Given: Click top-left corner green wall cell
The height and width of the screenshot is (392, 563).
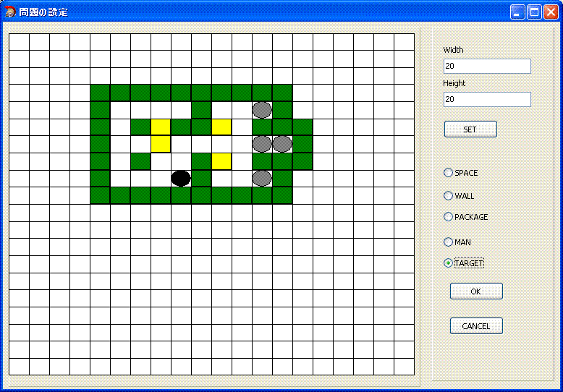Looking at the screenshot, I should [100, 93].
